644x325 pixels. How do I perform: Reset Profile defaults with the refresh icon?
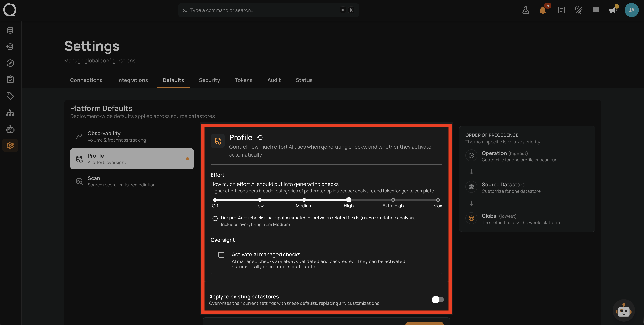260,137
